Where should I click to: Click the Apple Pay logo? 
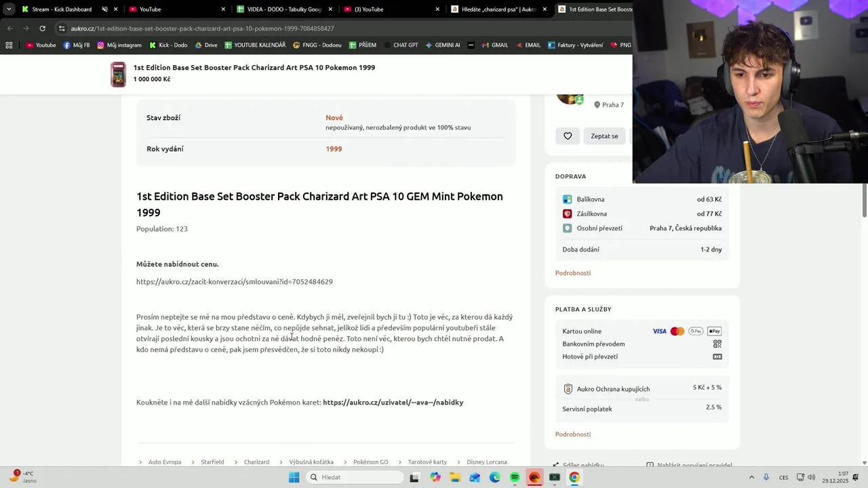[714, 331]
